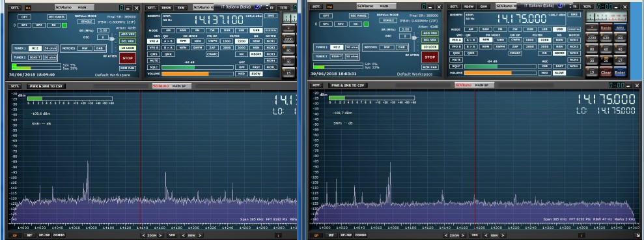
Task: Click zoom-in arrow in 14.175.000 spectrum window
Action: coord(462,235)
